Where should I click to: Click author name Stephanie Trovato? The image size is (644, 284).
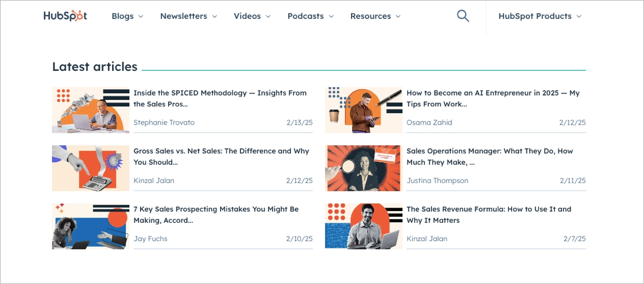click(x=164, y=122)
